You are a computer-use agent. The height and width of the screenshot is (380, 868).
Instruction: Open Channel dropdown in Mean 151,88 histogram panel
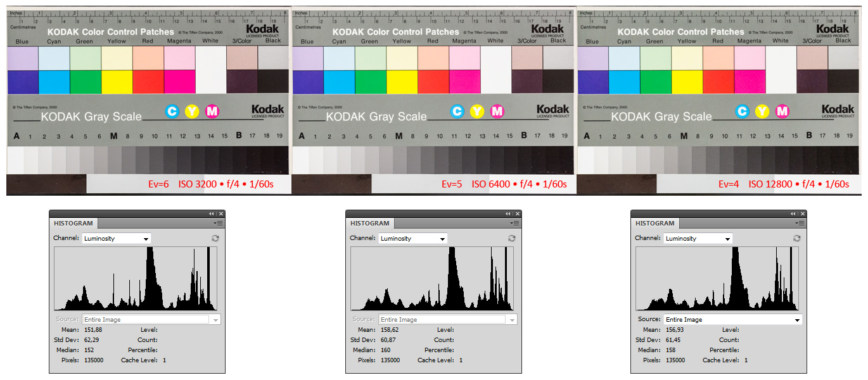[117, 239]
